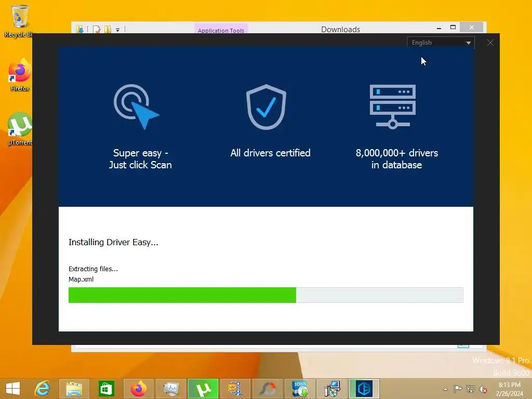Viewport: 532px width, 399px height.
Task: Open Recycle Bin desktop icon
Action: tap(20, 21)
